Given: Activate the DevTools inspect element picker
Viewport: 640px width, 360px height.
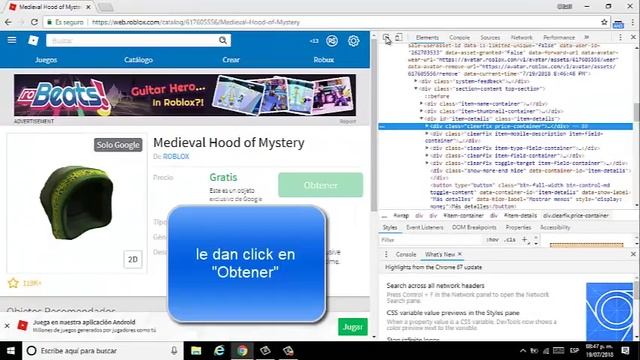Looking at the screenshot, I should click(x=386, y=38).
